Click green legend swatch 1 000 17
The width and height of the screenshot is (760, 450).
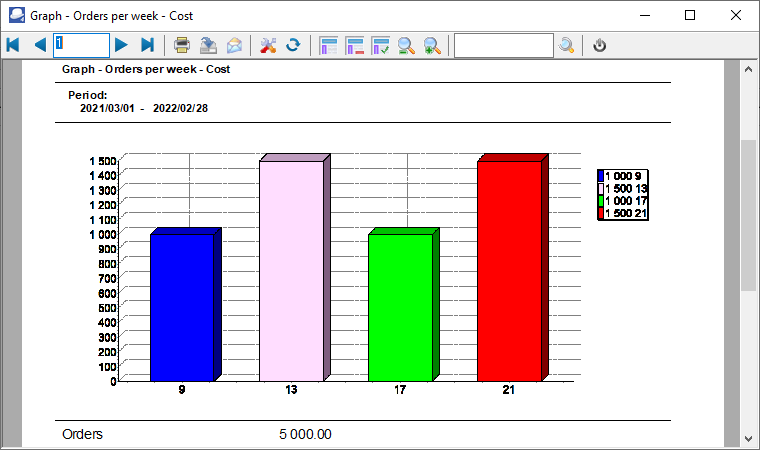[601, 201]
